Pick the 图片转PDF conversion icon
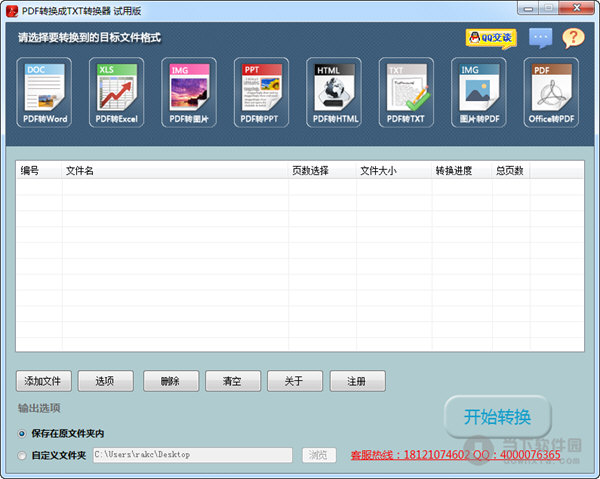This screenshot has width=600, height=479. 479,92
